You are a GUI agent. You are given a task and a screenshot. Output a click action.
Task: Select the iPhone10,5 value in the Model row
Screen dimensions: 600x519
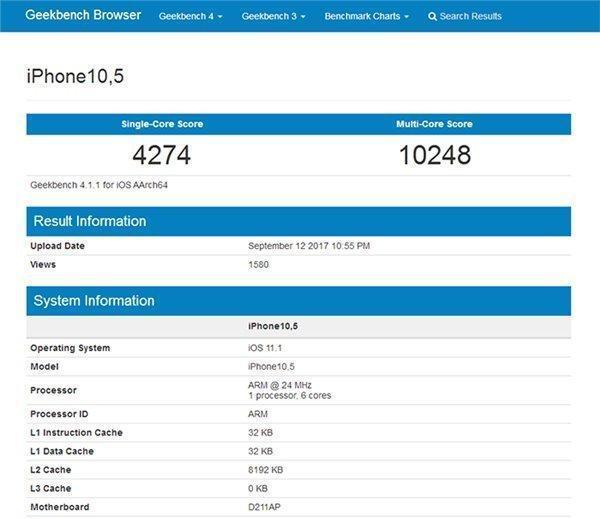click(x=271, y=367)
